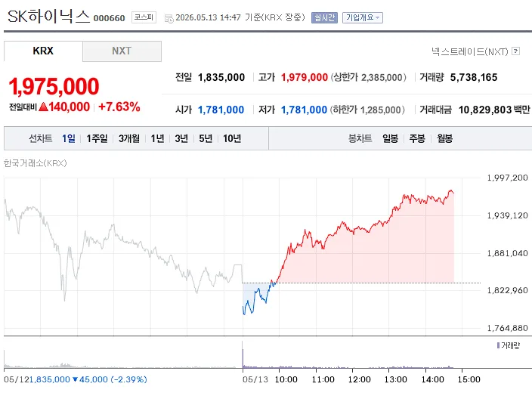532x399 pixels.
Task: Click the current price 1,975,000
Action: (54, 86)
